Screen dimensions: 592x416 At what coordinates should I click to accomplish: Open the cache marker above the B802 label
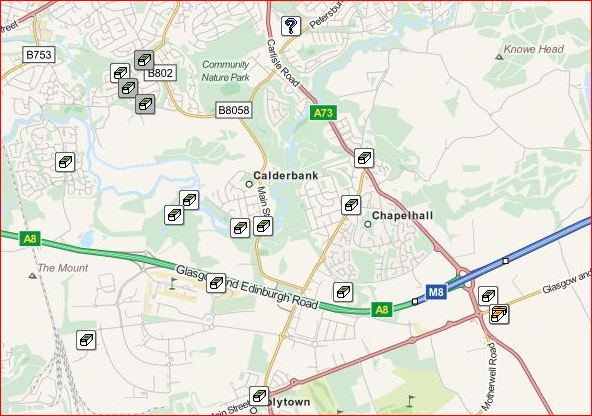click(144, 60)
